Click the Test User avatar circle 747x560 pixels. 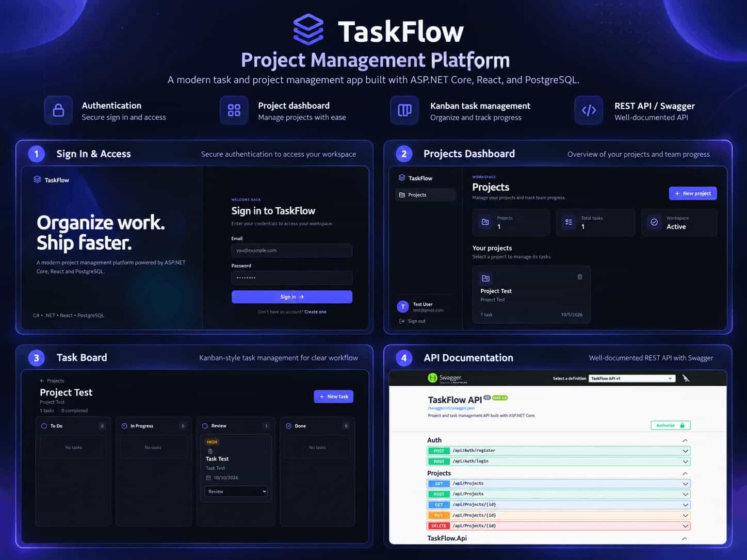pyautogui.click(x=403, y=307)
